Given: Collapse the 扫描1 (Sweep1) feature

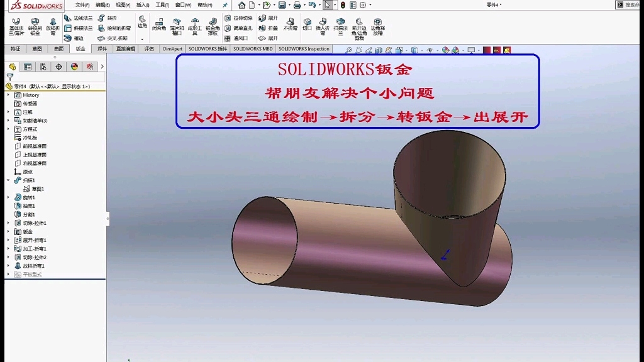Looking at the screenshot, I should (x=8, y=180).
